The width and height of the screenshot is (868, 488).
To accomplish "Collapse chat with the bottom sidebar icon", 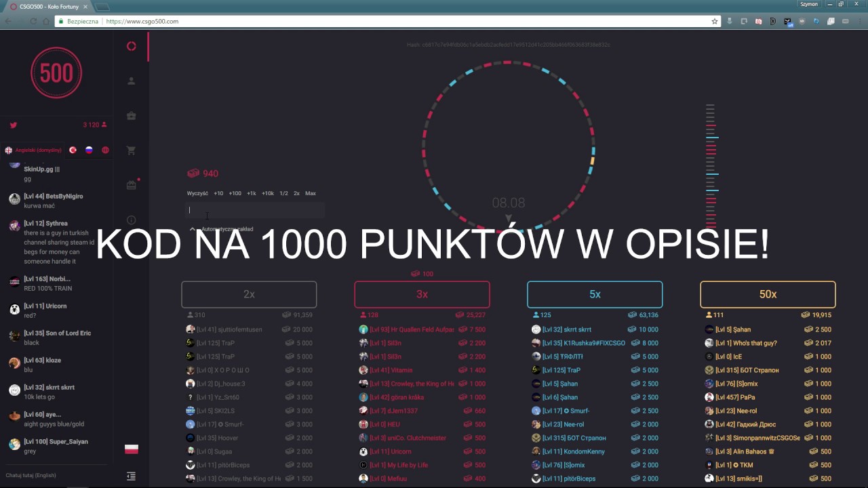I will (132, 476).
